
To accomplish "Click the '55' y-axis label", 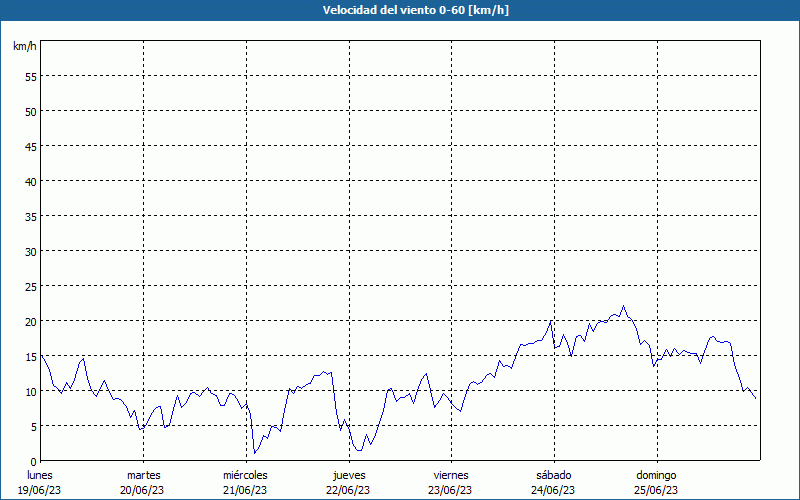I will (x=31, y=77).
